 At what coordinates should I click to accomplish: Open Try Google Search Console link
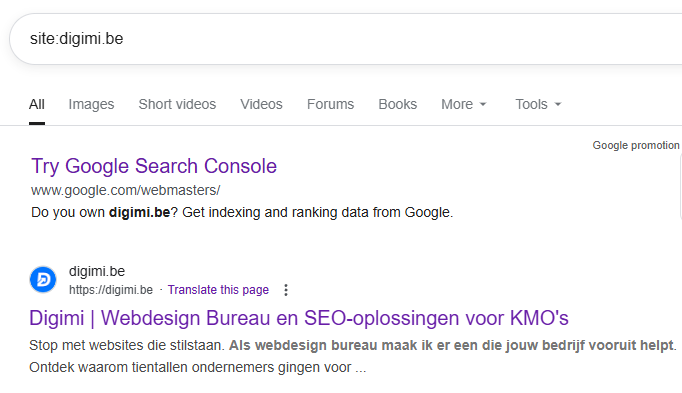point(154,166)
